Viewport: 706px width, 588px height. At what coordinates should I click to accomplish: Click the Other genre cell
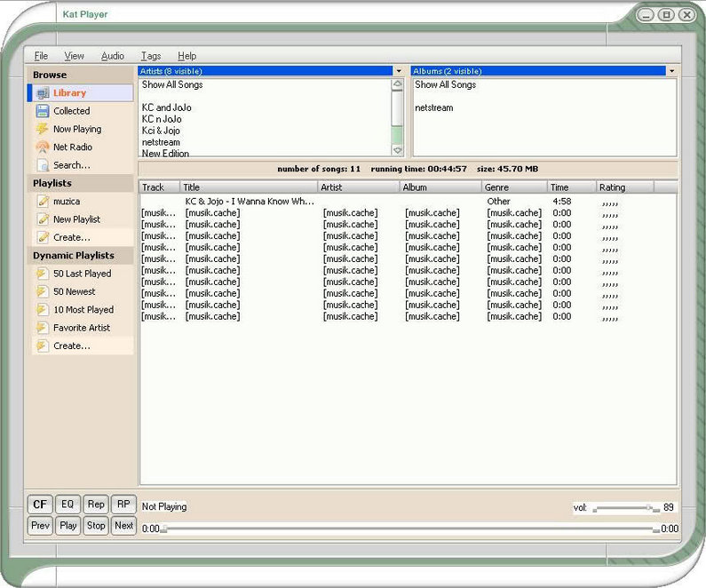498,202
